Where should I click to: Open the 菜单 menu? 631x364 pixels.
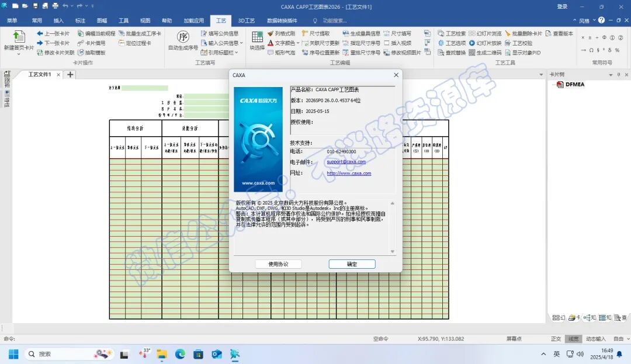tap(12, 20)
